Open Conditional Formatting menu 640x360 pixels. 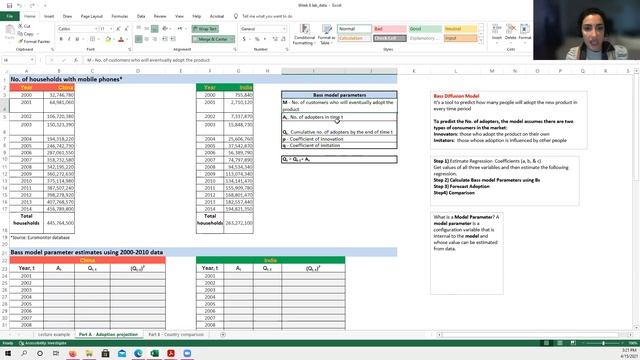[x=304, y=34]
